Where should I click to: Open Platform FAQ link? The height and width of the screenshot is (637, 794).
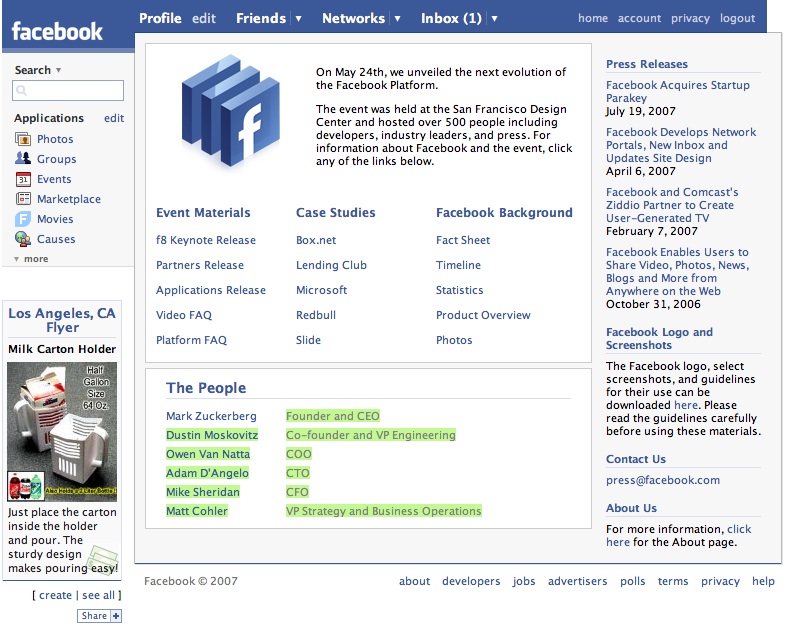(x=191, y=340)
